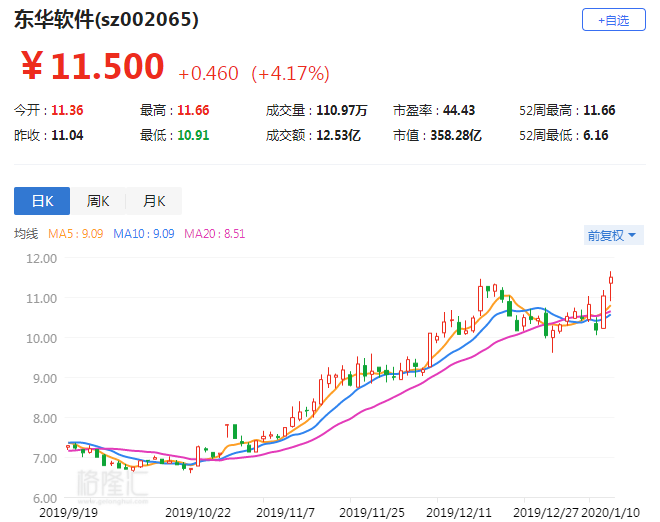Click the 今开 value 11.36

pyautogui.click(x=67, y=110)
